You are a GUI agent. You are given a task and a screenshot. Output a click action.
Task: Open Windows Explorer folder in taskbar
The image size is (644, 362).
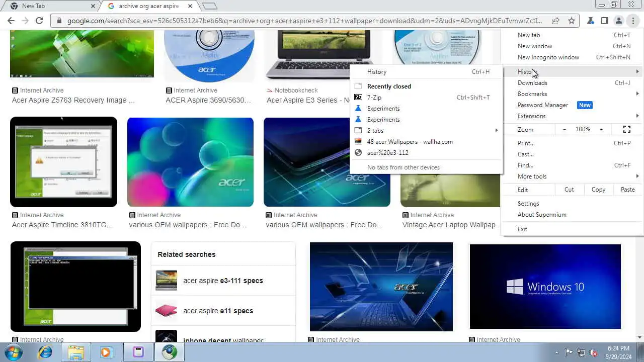(76, 352)
